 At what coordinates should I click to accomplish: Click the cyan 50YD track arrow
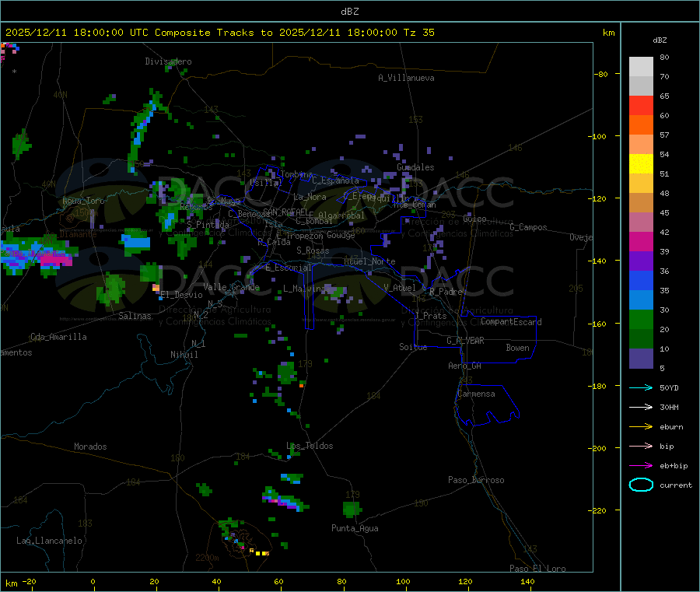[x=641, y=387]
